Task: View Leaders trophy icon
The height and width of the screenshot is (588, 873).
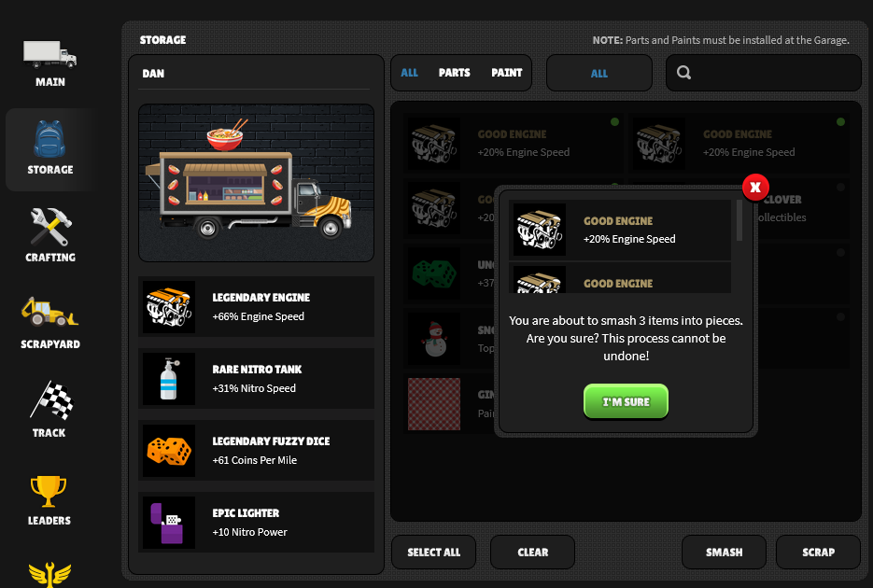Action: 49,491
